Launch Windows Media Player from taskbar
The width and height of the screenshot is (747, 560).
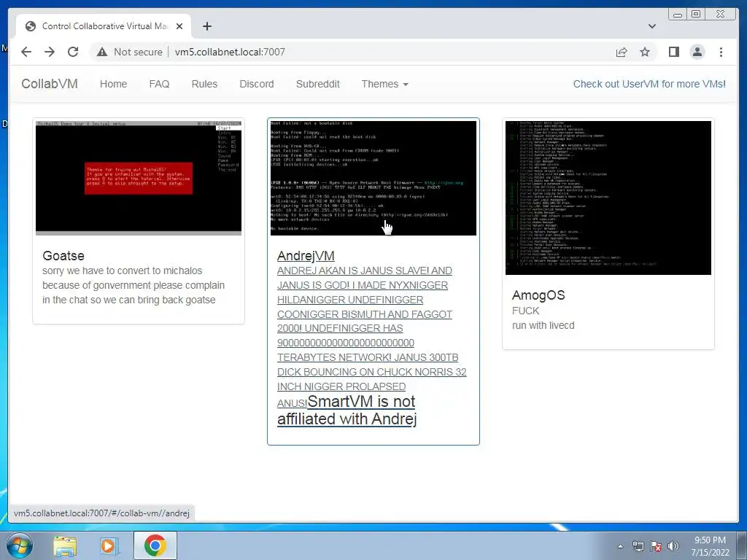pos(108,545)
